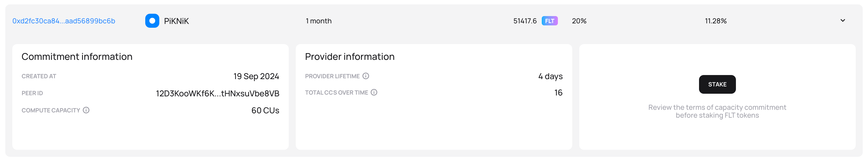
Task: Click the 1 month duration value
Action: [x=318, y=21]
